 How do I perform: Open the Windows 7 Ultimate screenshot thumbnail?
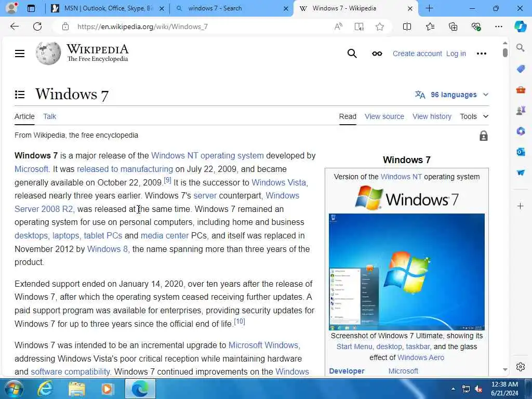click(406, 272)
